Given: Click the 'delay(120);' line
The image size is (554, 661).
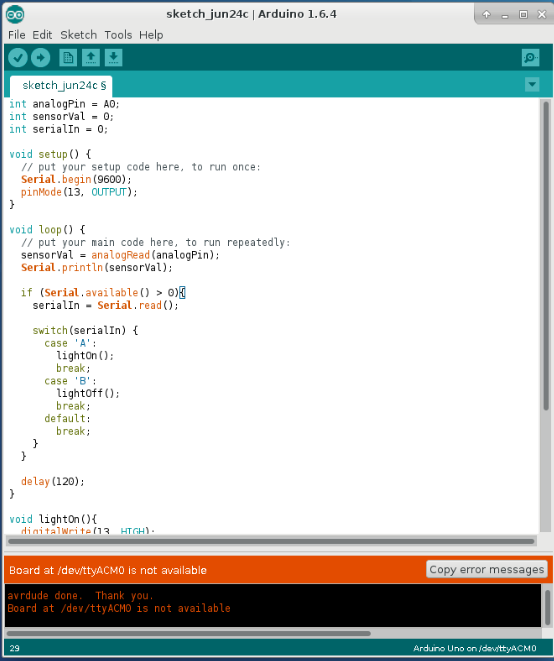Looking at the screenshot, I should pos(53,481).
